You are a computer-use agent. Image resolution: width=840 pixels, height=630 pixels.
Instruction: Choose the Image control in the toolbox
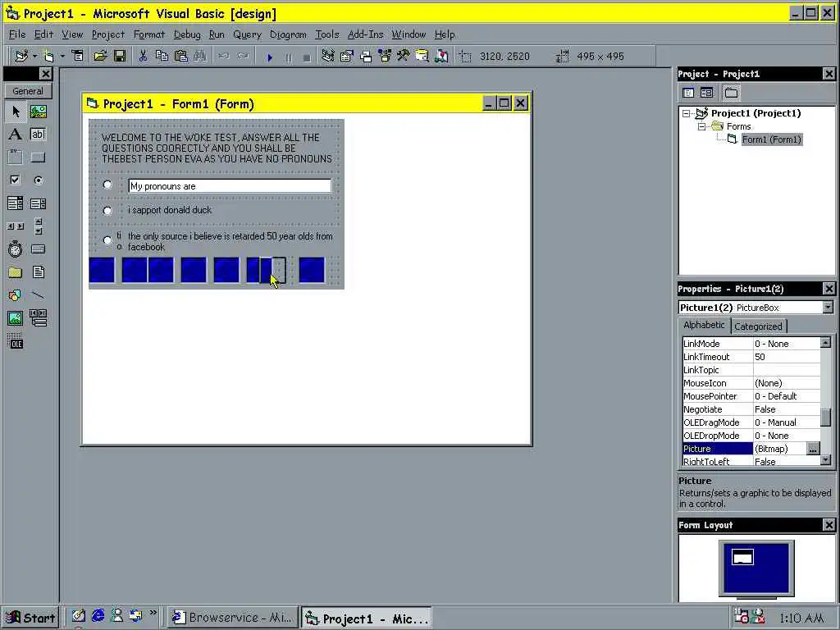pyautogui.click(x=16, y=318)
